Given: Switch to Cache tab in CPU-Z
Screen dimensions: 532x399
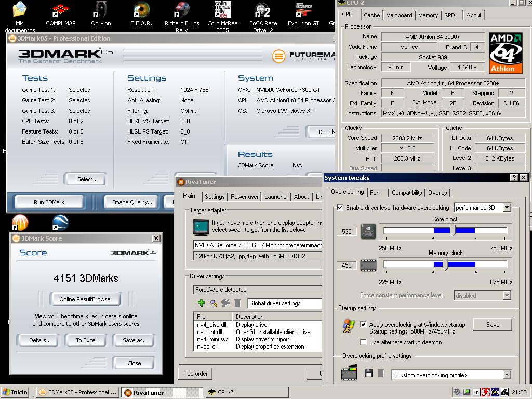Looking at the screenshot, I should click(371, 15).
